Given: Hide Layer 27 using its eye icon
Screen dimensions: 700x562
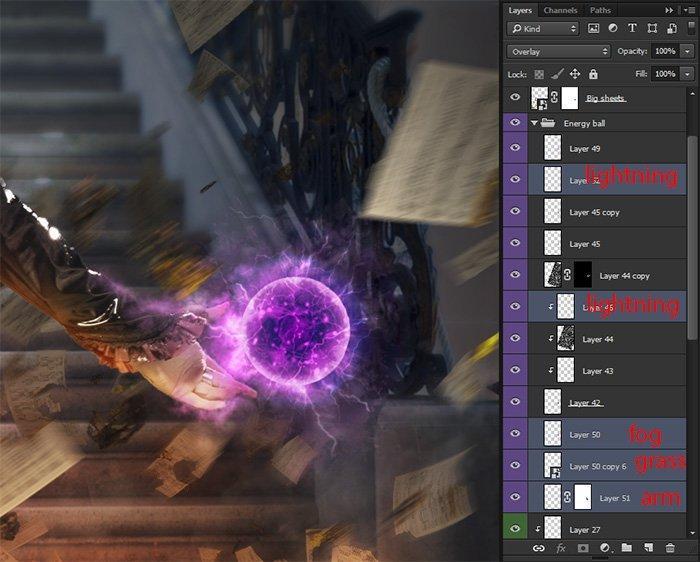Looking at the screenshot, I should [515, 529].
